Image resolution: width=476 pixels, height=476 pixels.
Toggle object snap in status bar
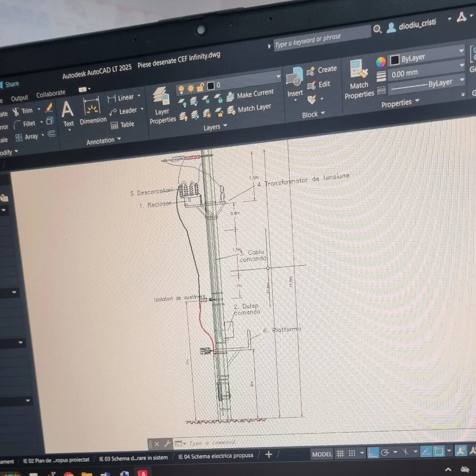click(x=439, y=451)
